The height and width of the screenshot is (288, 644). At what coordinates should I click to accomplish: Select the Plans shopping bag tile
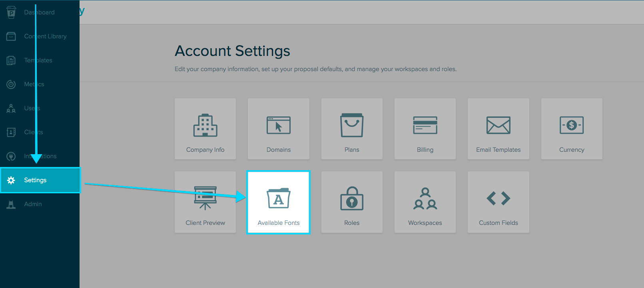click(x=352, y=129)
